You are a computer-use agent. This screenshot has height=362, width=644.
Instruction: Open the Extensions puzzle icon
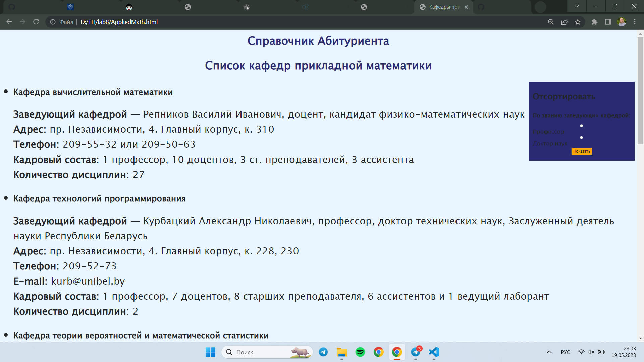pos(594,22)
